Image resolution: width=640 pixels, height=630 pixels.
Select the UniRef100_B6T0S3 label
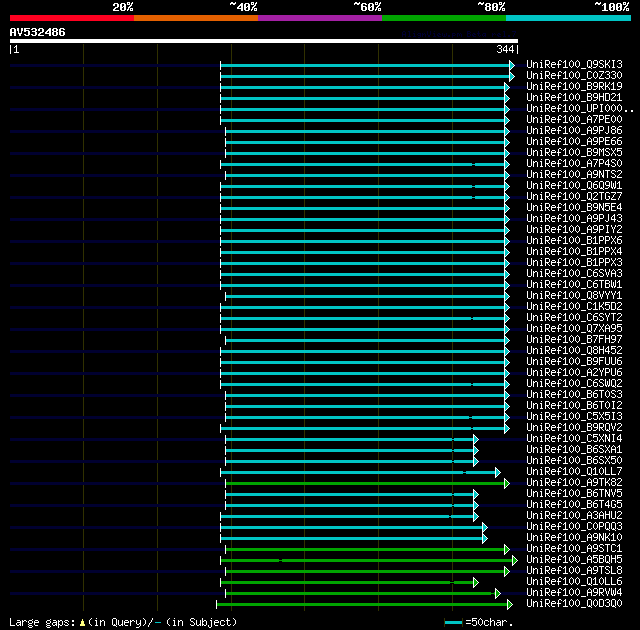click(x=574, y=395)
